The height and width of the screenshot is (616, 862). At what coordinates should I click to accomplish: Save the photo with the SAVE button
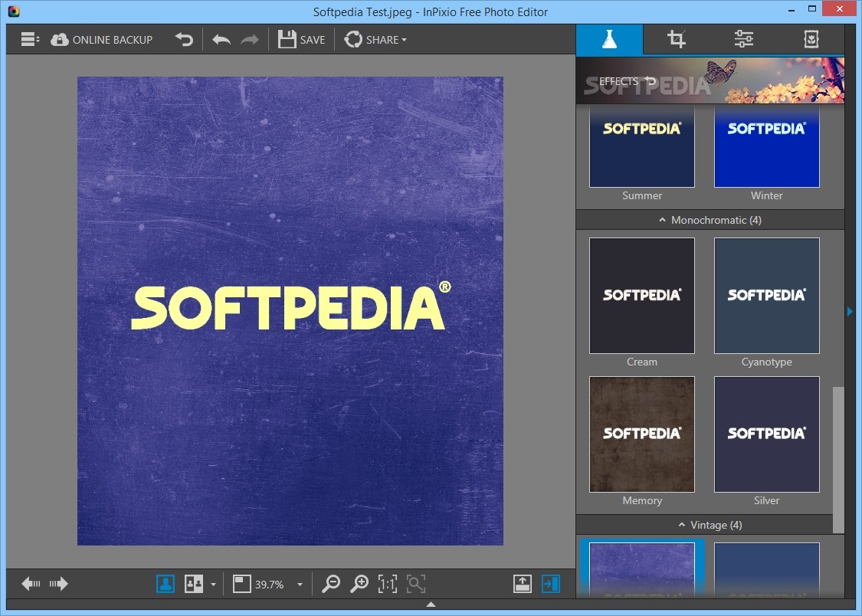click(301, 40)
